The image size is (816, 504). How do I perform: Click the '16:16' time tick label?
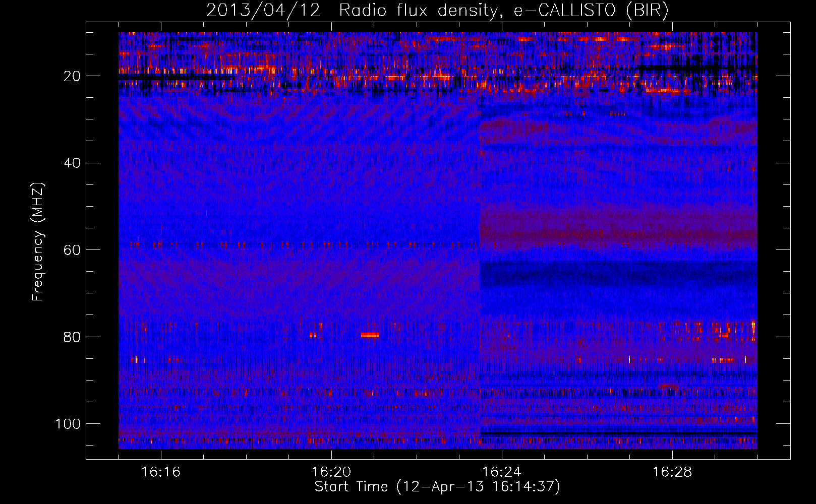(161, 472)
